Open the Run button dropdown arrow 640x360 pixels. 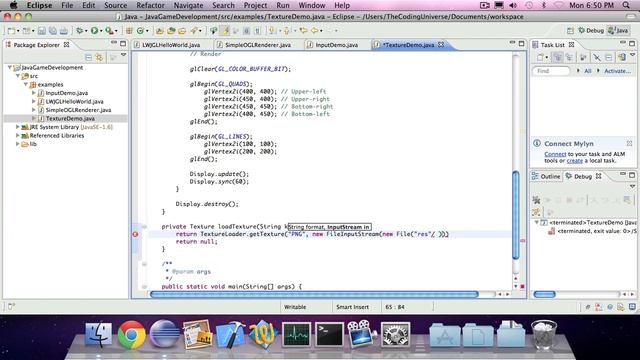(x=101, y=31)
